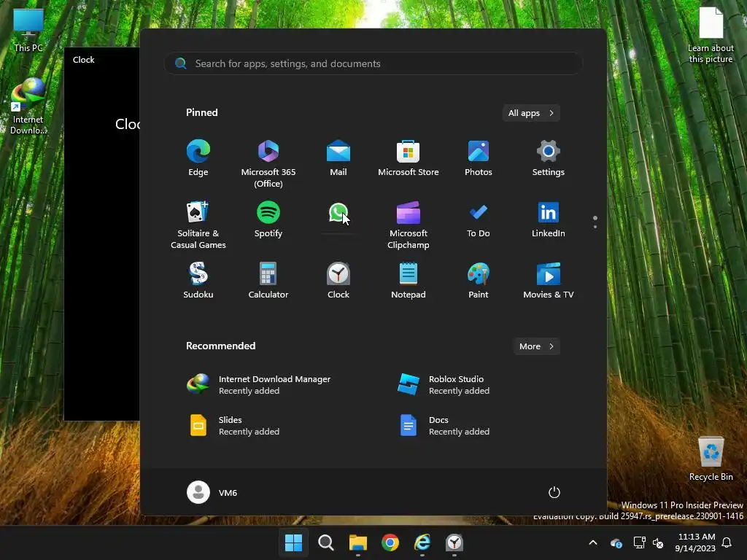Open the network tray icon
Viewport: 747px width, 560px height.
[639, 542]
